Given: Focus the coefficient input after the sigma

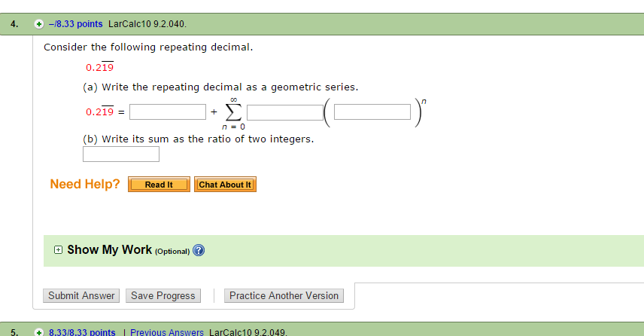Looking at the screenshot, I should [x=285, y=113].
